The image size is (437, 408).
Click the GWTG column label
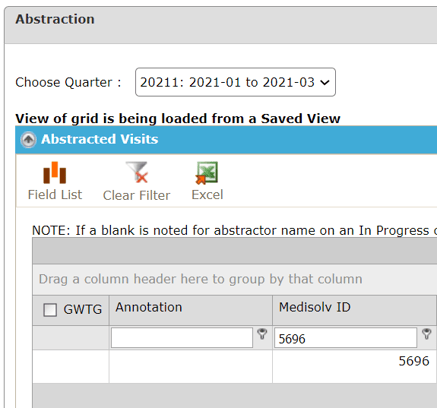[83, 310]
